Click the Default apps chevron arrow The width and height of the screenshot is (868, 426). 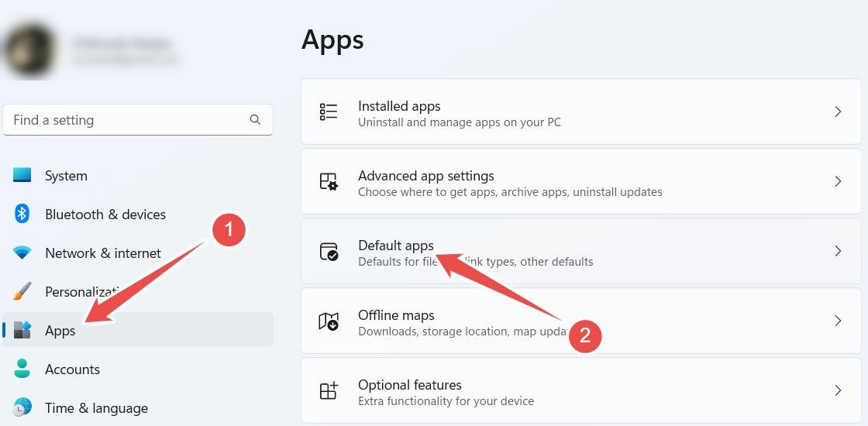coord(838,251)
